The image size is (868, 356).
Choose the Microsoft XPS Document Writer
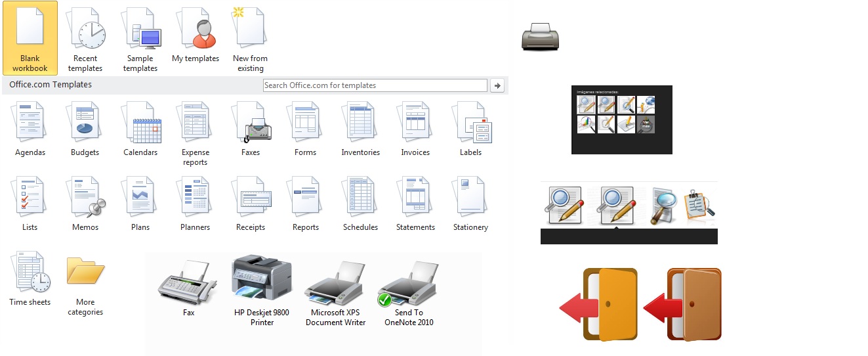point(336,292)
